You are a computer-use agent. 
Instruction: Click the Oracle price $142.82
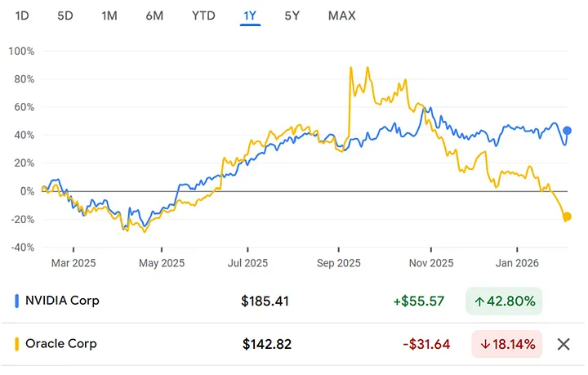pos(266,344)
